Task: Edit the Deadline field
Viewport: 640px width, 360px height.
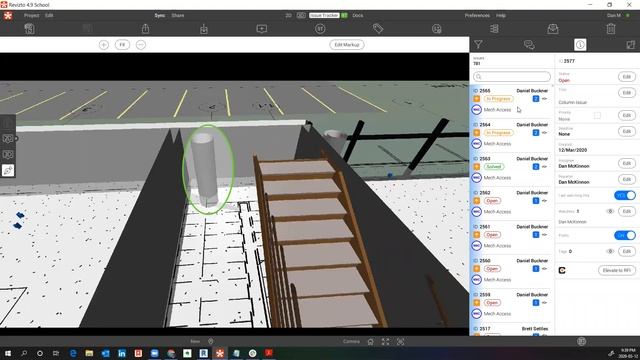Action: coord(627,131)
